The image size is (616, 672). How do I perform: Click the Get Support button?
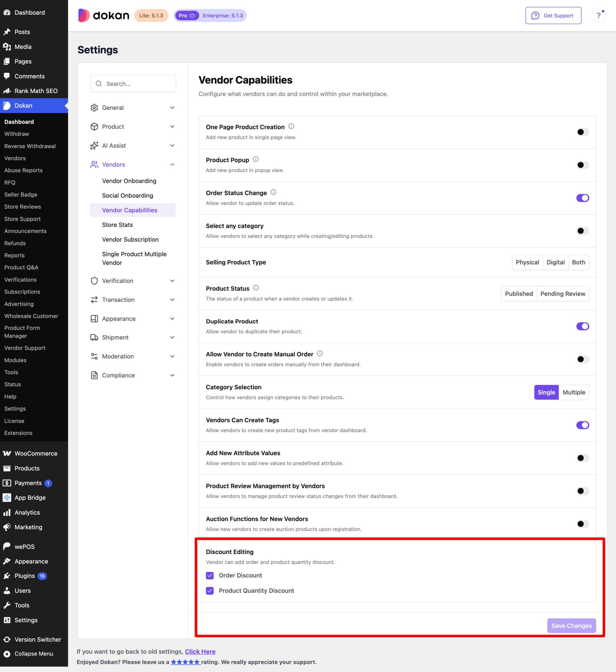click(x=553, y=15)
